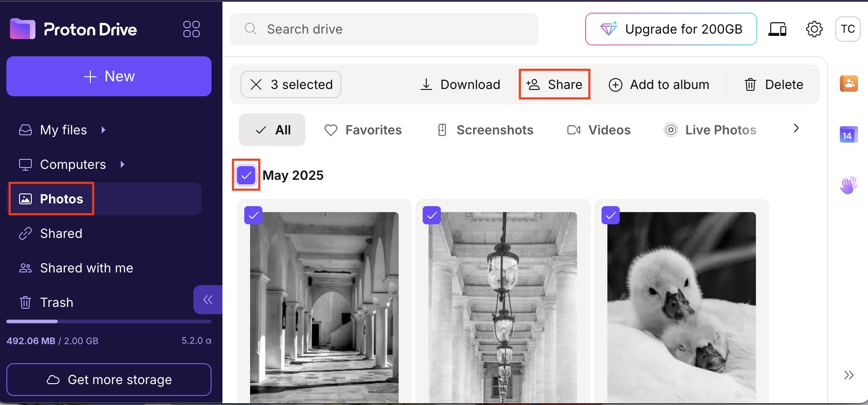Open the Calendar side panel icon

click(848, 135)
